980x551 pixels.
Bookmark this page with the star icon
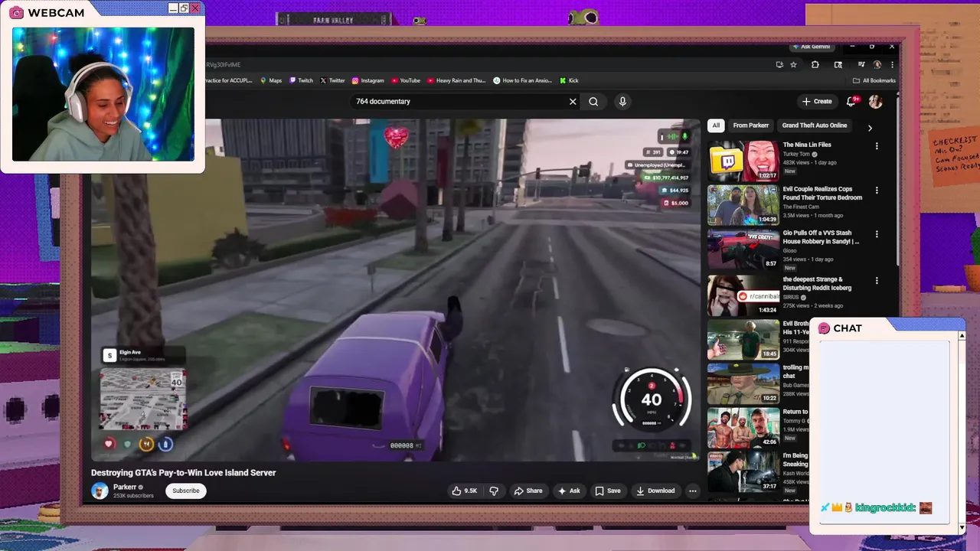click(x=794, y=65)
